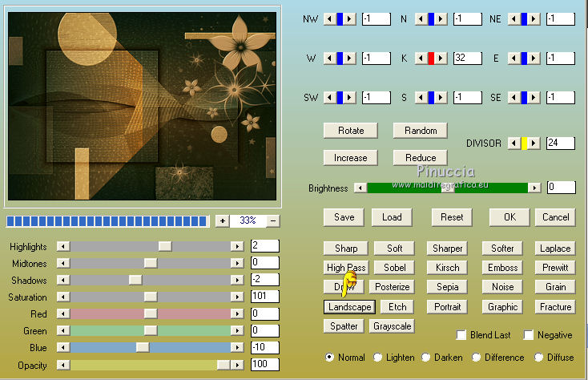
Task: Cancel the filter dialog
Action: 555,217
